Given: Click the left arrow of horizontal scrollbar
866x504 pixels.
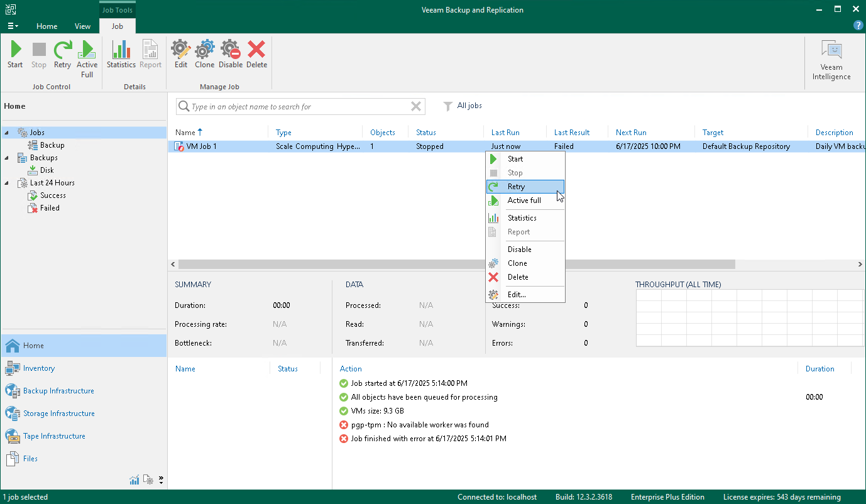Looking at the screenshot, I should click(x=173, y=265).
